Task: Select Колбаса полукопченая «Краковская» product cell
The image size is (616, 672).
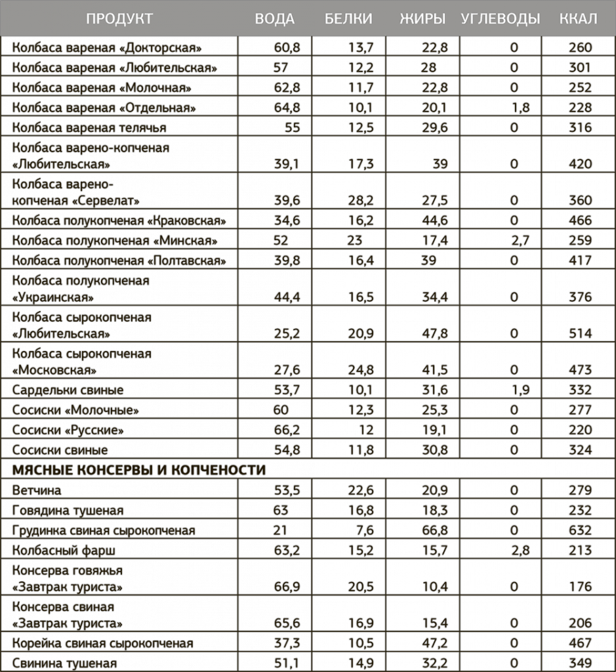Action: (x=119, y=220)
